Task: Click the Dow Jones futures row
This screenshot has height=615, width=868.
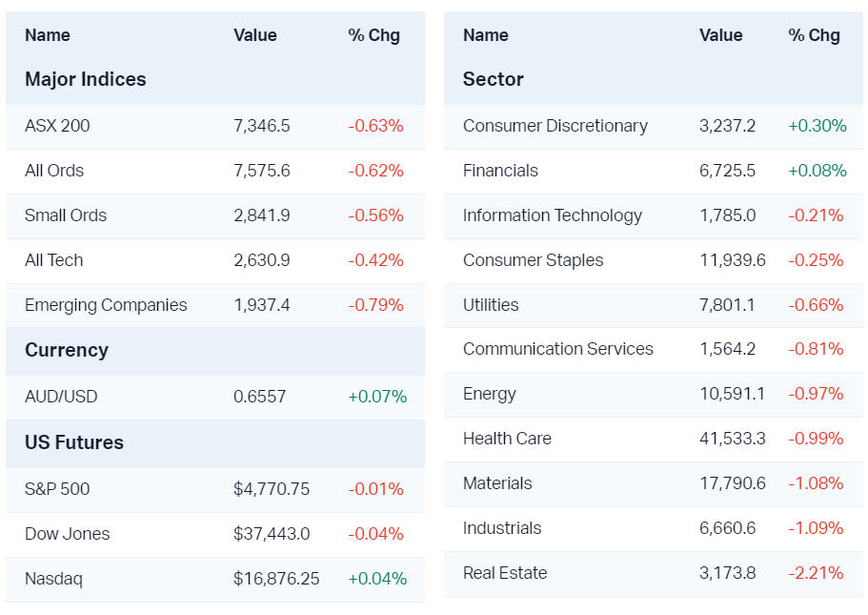Action: click(67, 534)
